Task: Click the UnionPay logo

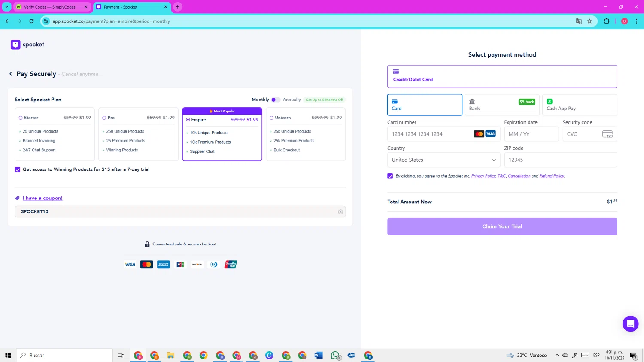Action: [x=231, y=265]
